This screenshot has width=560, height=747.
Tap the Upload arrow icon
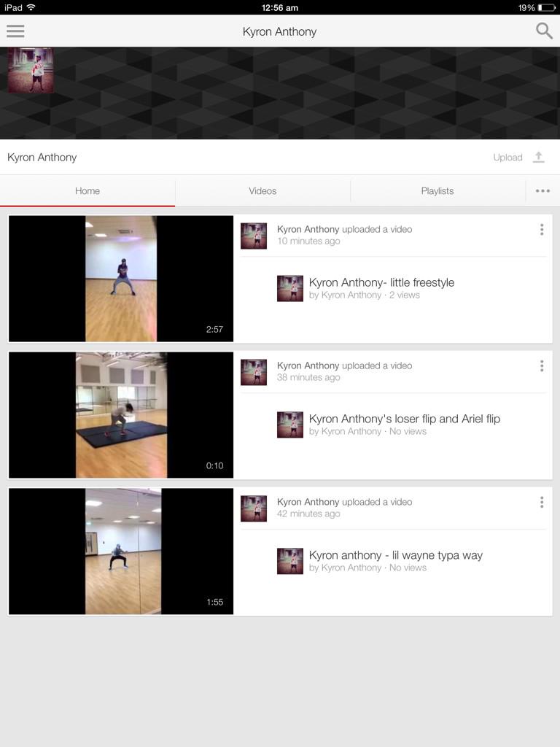[x=539, y=158]
